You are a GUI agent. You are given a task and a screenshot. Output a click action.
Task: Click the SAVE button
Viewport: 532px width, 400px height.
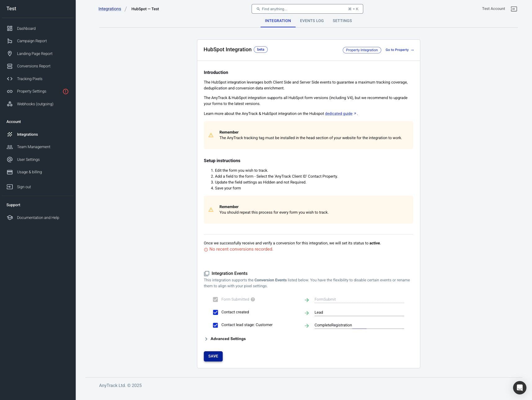click(213, 356)
